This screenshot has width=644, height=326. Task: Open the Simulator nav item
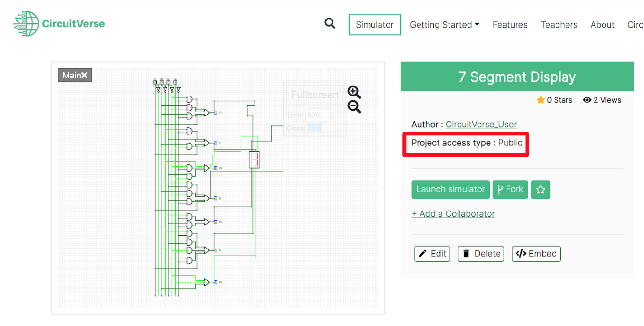(374, 25)
